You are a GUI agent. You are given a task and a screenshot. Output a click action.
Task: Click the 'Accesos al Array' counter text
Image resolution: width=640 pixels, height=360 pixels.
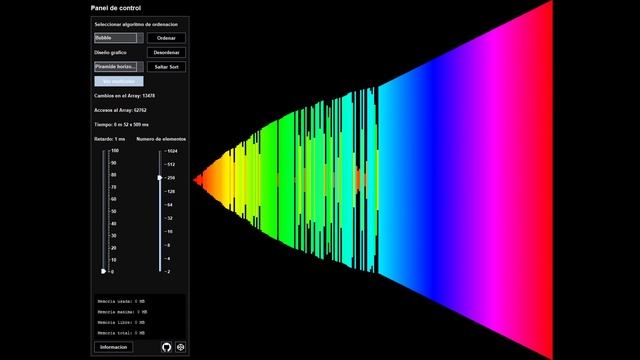click(120, 110)
